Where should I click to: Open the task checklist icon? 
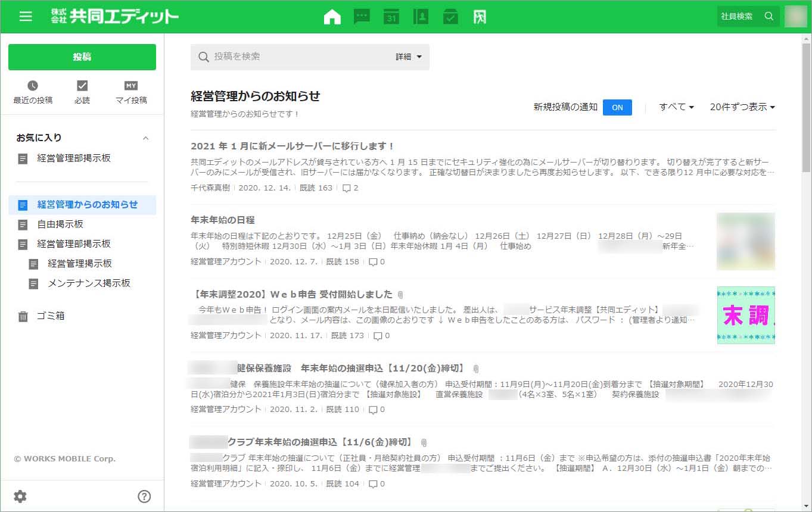point(450,17)
